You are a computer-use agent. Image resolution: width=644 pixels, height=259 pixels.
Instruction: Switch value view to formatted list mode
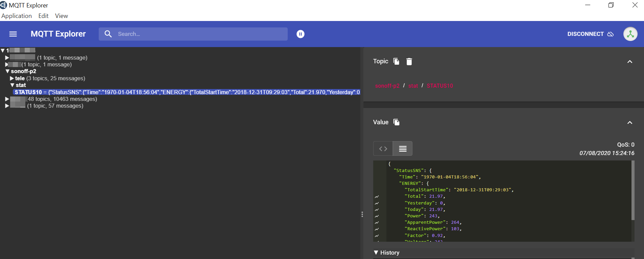pos(403,149)
